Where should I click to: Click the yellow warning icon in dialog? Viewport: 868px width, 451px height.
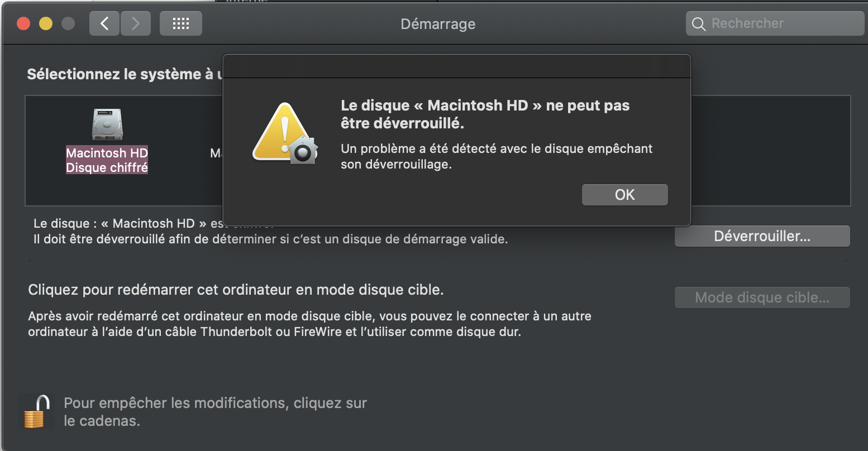tap(285, 135)
